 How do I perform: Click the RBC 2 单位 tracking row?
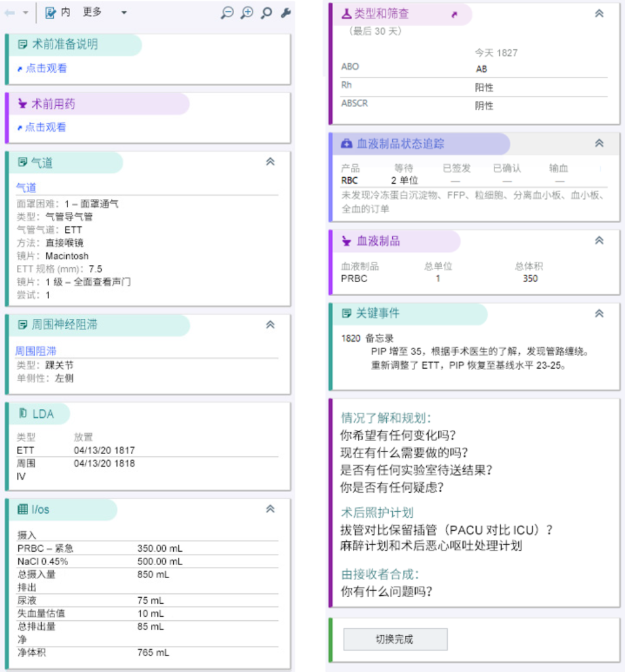(474, 180)
